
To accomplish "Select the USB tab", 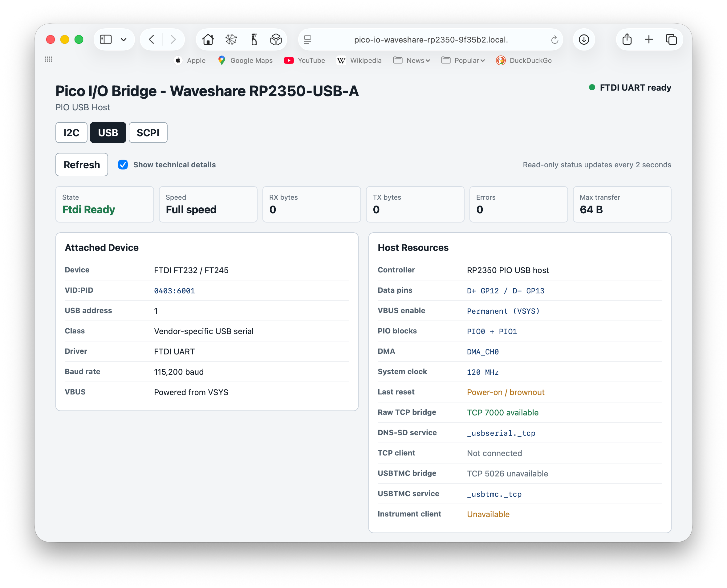I will pyautogui.click(x=108, y=133).
